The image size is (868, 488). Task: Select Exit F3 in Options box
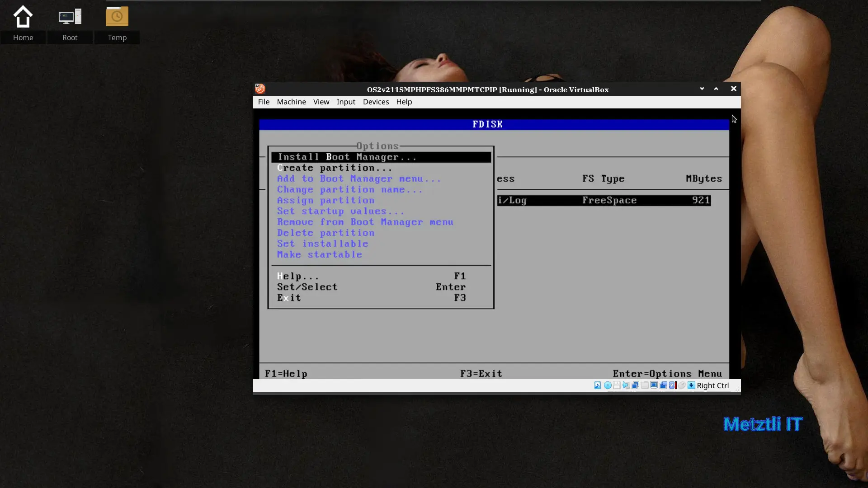point(371,298)
